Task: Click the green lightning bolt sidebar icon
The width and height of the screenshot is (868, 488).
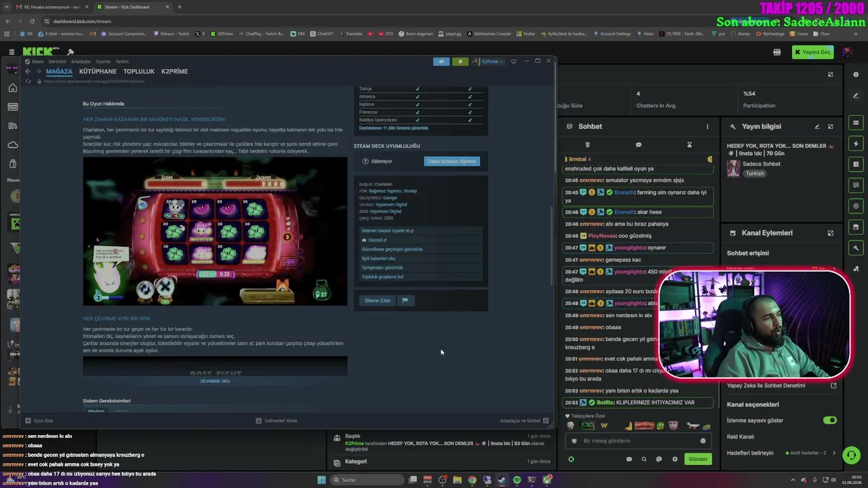Action: coord(856,144)
